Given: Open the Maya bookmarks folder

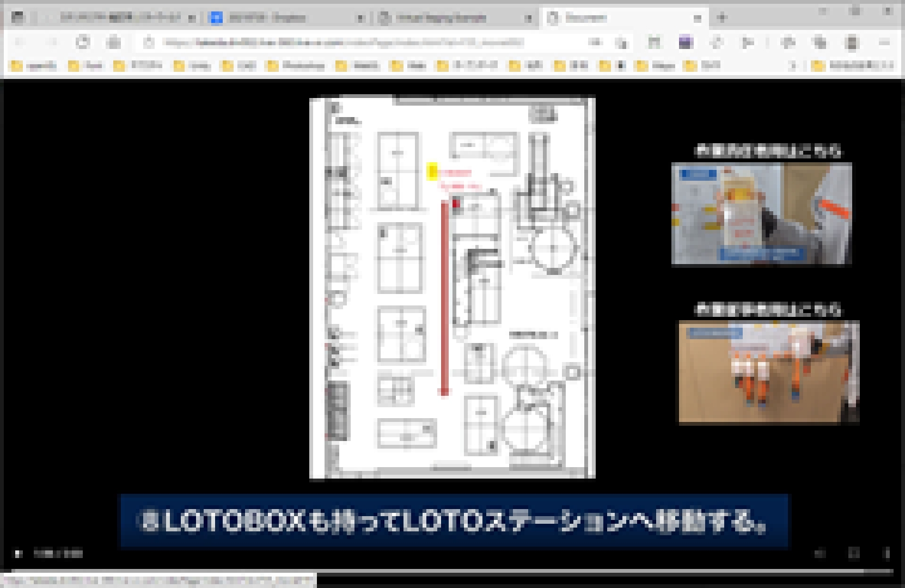Looking at the screenshot, I should click(x=656, y=66).
